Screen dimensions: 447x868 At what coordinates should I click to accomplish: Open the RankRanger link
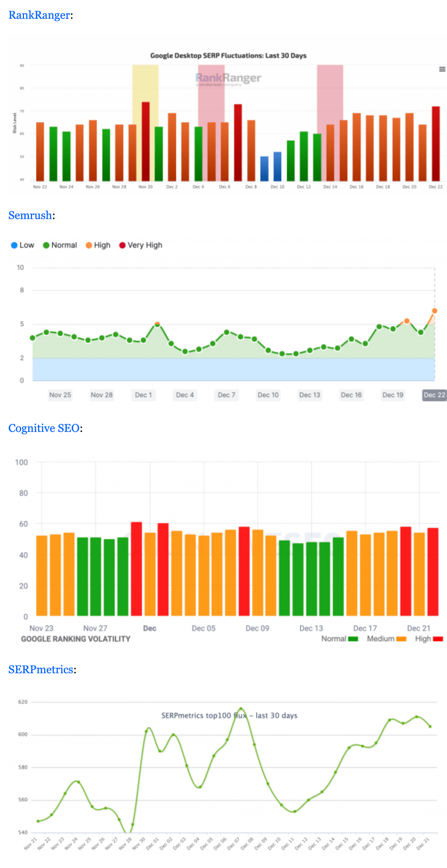[x=39, y=15]
